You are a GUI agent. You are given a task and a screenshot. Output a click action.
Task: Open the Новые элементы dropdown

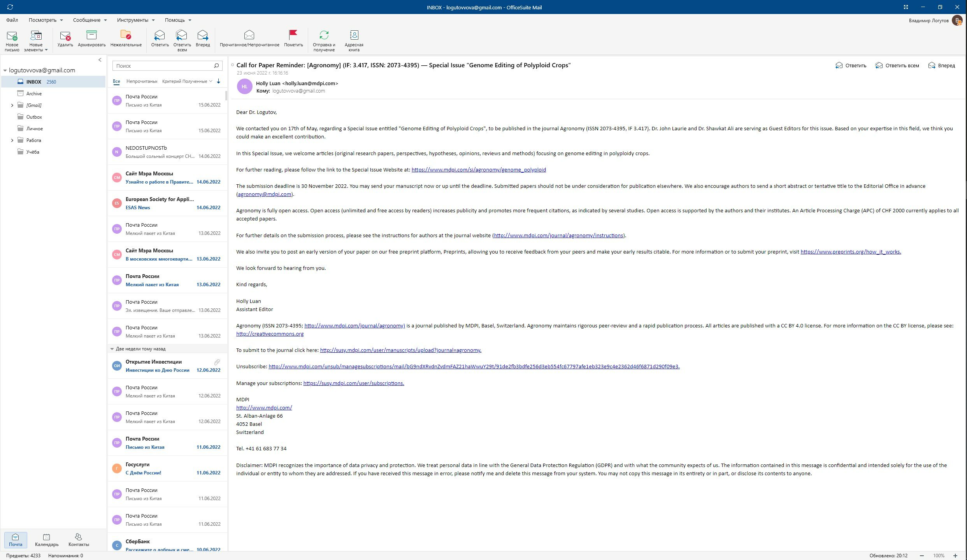(x=36, y=41)
